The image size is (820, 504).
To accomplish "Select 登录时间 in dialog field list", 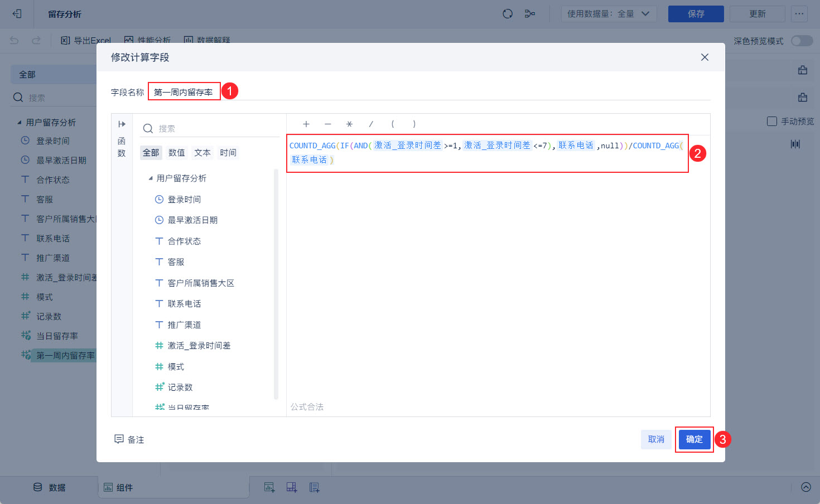I will [184, 200].
